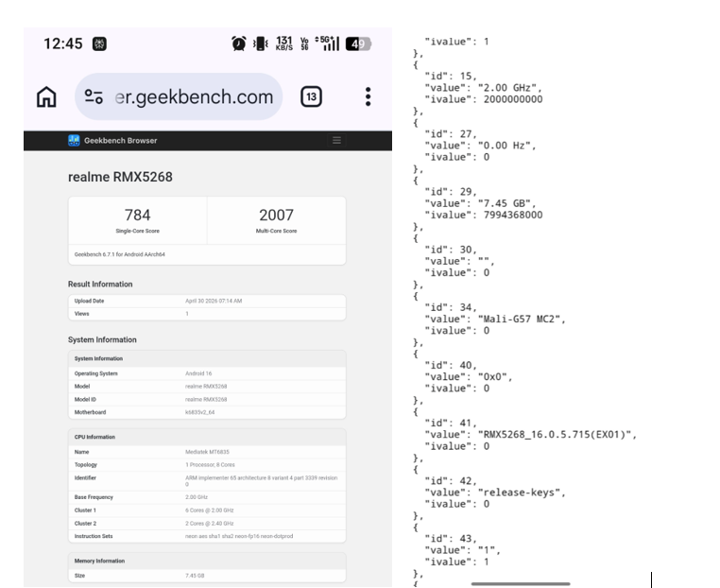Click the Upload Date row
720x588 pixels.
coord(207,301)
